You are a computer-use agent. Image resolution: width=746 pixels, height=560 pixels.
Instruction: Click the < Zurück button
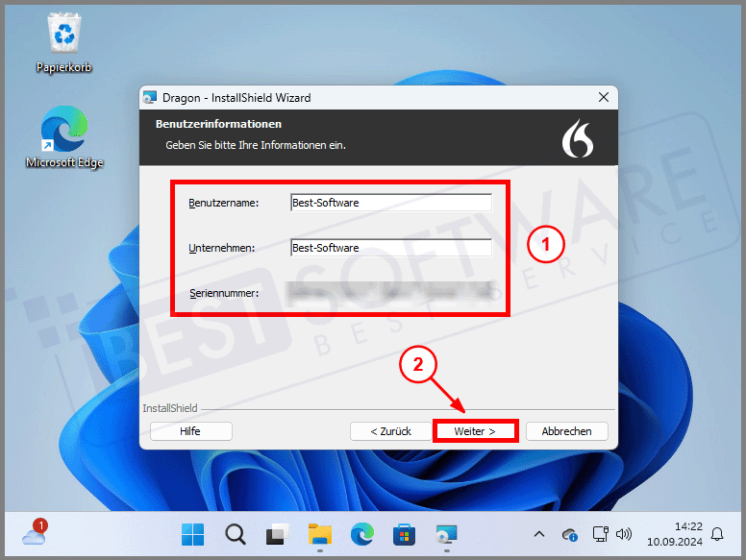tap(390, 431)
